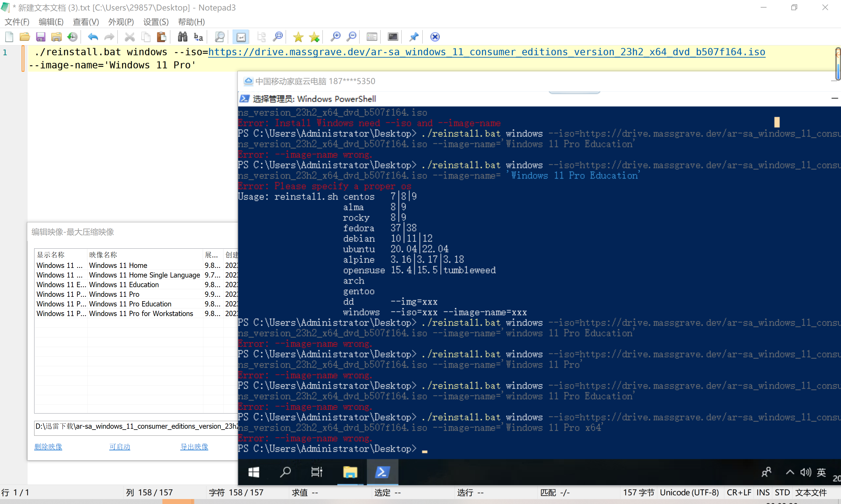The height and width of the screenshot is (504, 841).
Task: Click the volume icon in remote tray
Action: click(x=806, y=472)
